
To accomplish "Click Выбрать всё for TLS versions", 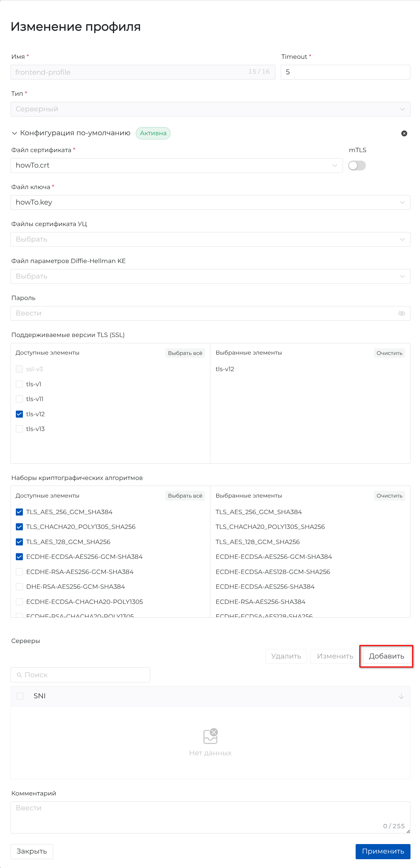I will click(185, 353).
